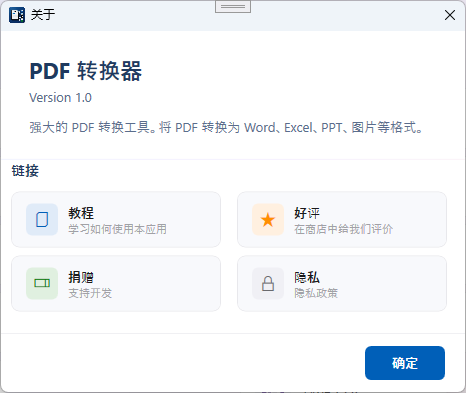Click the '支持开发' subtitle
This screenshot has height=393, width=466.
point(90,293)
